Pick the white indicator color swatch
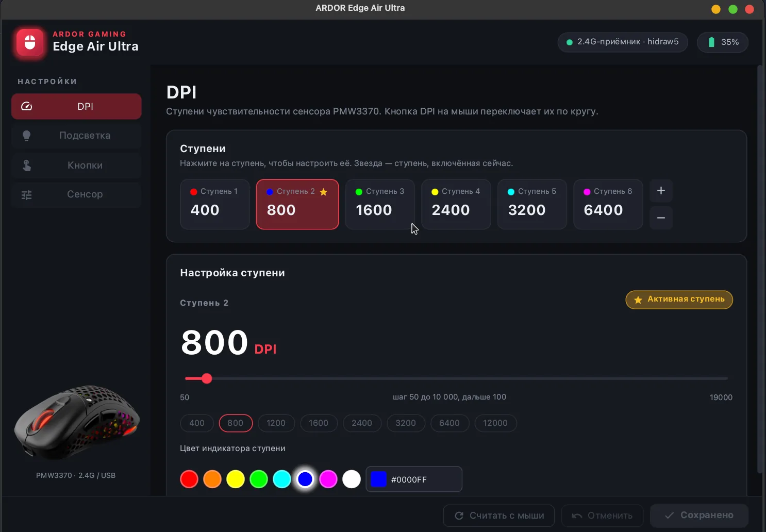The image size is (766, 532). click(x=352, y=479)
